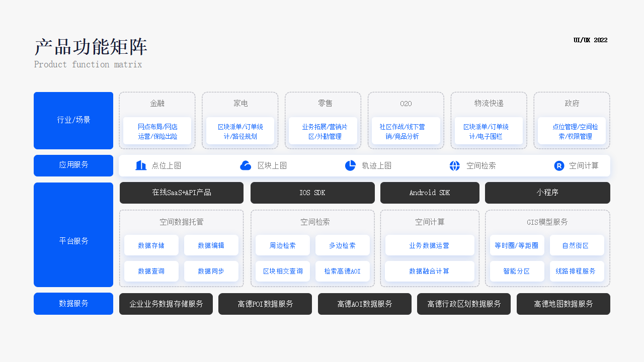Open the 数据存储 item under 空间数据托管
Image resolution: width=644 pixels, height=362 pixels.
point(151,245)
